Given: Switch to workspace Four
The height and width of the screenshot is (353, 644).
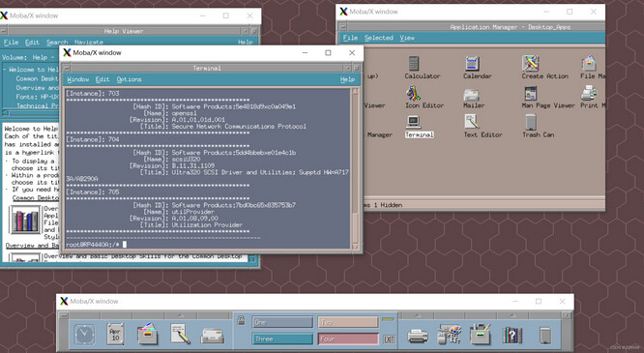Looking at the screenshot, I should click(x=348, y=339).
